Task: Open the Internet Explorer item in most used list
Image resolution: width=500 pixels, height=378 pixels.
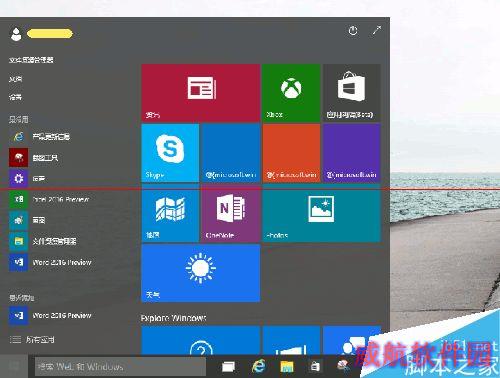Action: 40,136
